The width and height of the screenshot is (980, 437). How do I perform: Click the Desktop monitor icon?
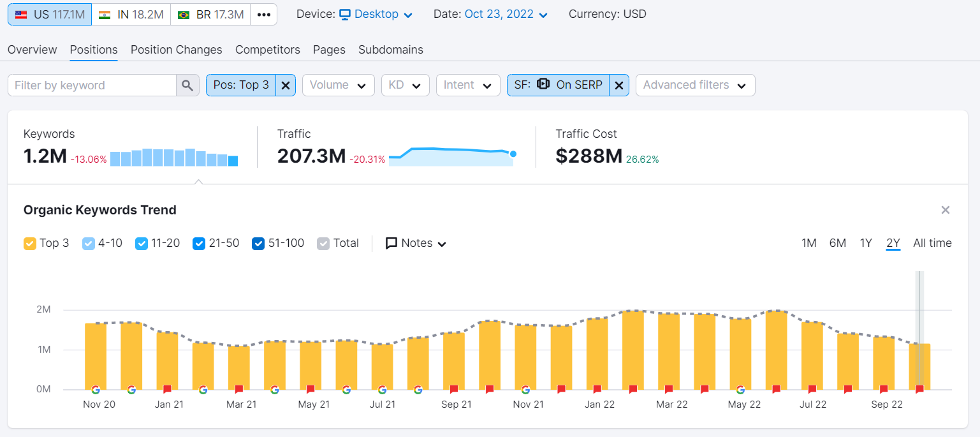click(x=344, y=13)
